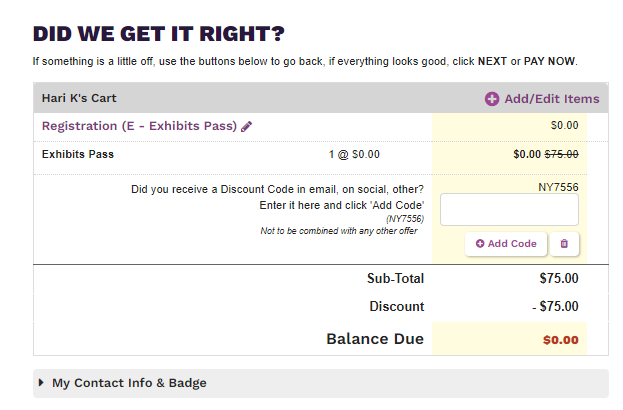Click the plus circle icon near Add/Edit Items
The image size is (623, 410).
(492, 99)
